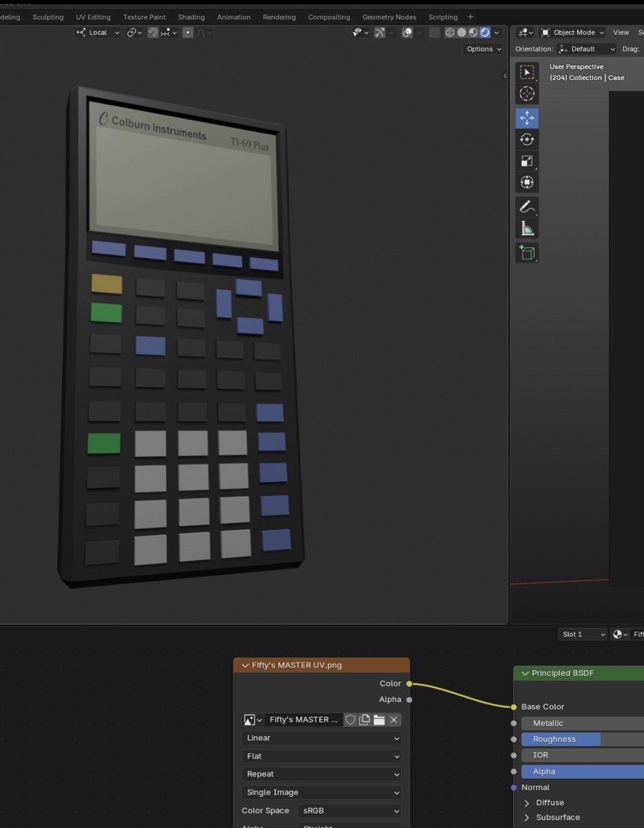This screenshot has width=644, height=828.
Task: Expand the Subsurface panel
Action: tap(527, 818)
